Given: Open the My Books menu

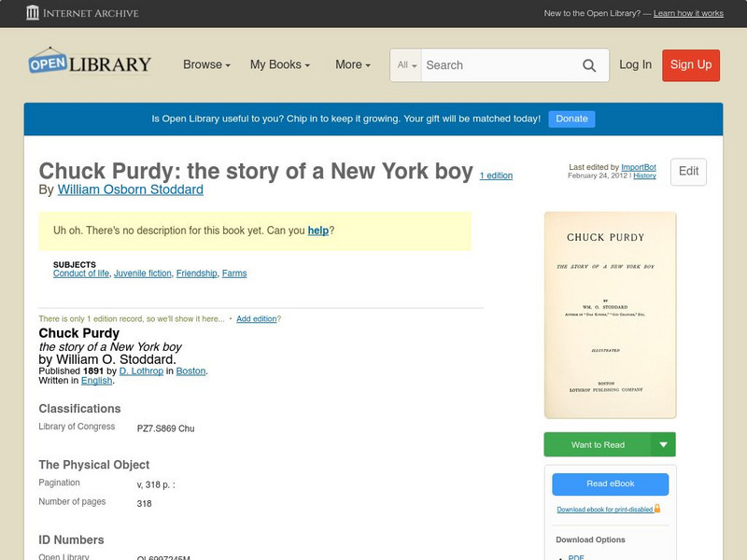Looking at the screenshot, I should point(280,64).
